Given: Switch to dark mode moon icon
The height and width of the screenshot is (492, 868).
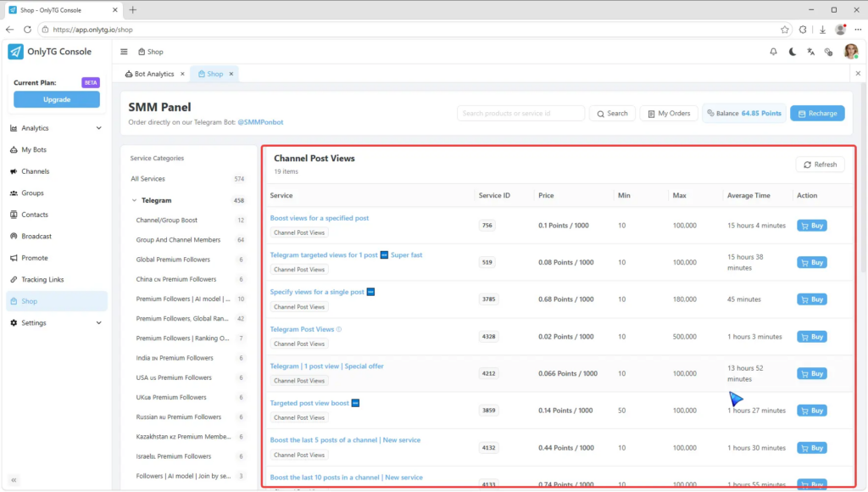Looking at the screenshot, I should coord(793,52).
